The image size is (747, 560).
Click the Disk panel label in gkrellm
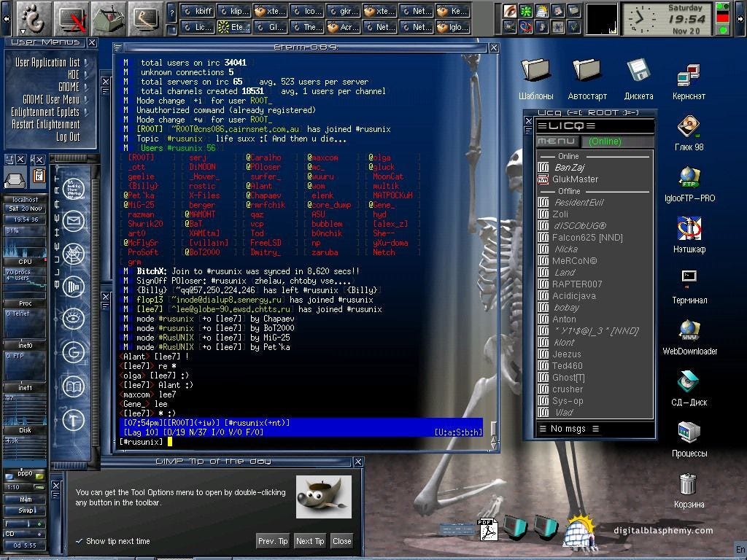[26, 430]
